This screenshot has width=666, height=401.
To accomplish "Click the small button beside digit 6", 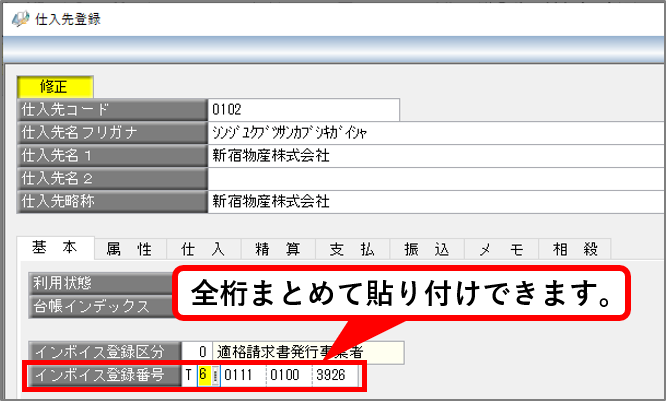I will [216, 376].
